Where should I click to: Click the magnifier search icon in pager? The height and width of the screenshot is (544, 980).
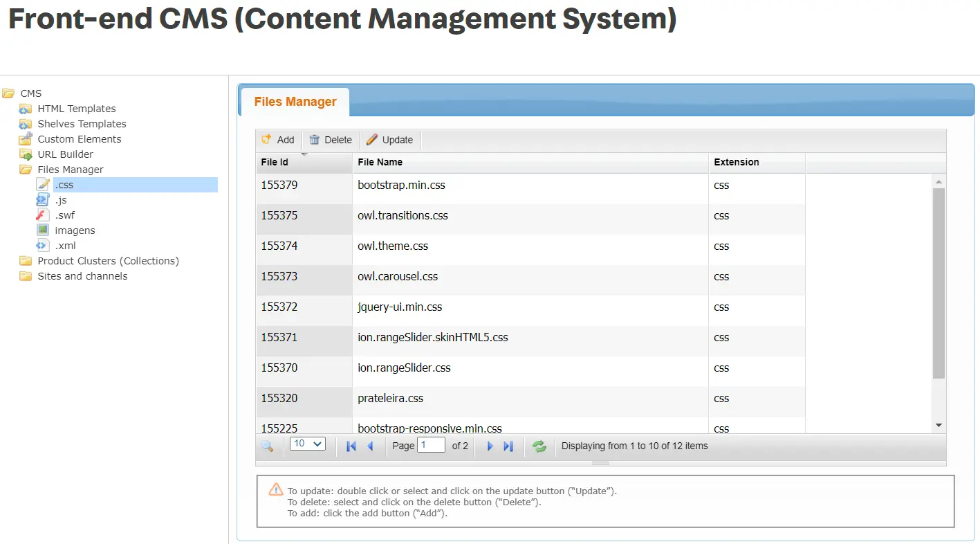click(x=268, y=446)
